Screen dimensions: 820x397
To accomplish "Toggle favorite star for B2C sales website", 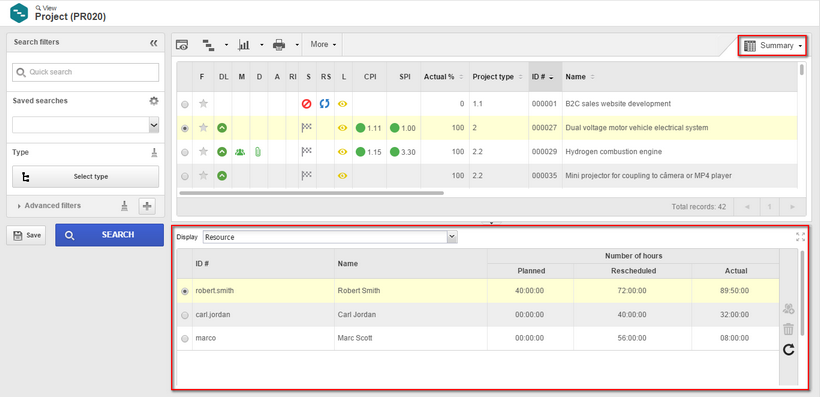I will click(203, 104).
